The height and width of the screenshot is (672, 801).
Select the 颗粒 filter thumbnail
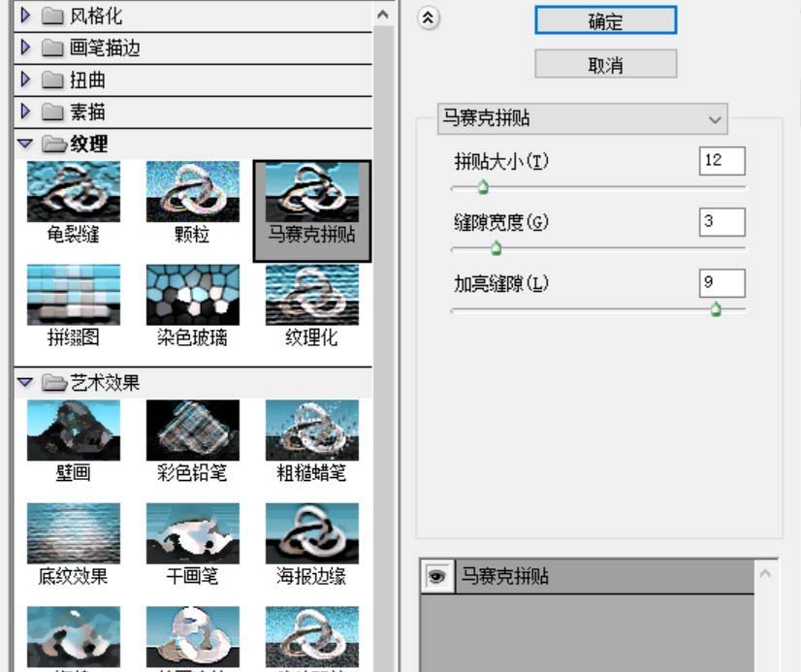[193, 191]
